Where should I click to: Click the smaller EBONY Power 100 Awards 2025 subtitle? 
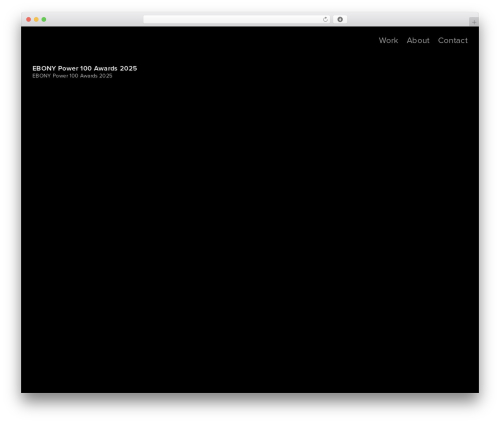coord(72,76)
